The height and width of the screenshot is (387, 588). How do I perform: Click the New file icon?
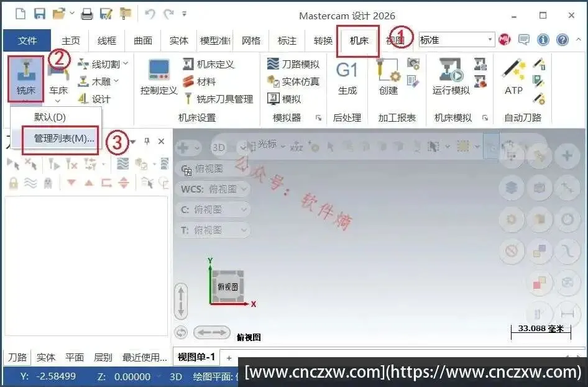point(21,14)
